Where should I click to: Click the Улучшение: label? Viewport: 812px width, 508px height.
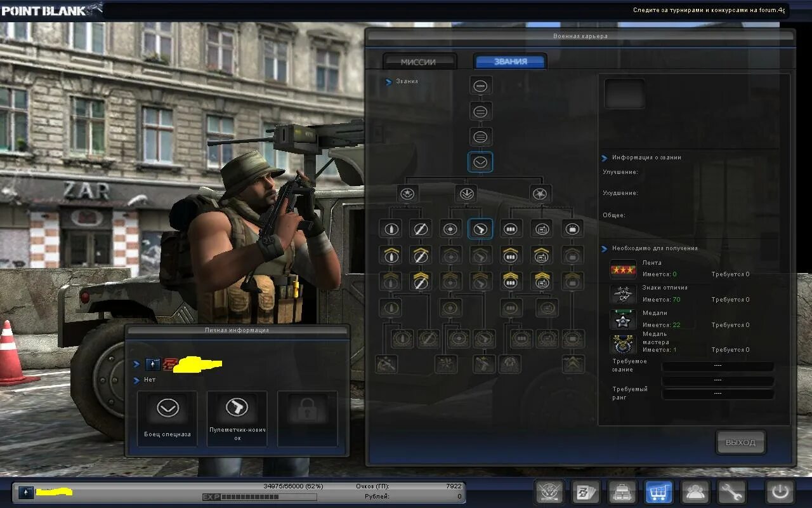click(620, 172)
